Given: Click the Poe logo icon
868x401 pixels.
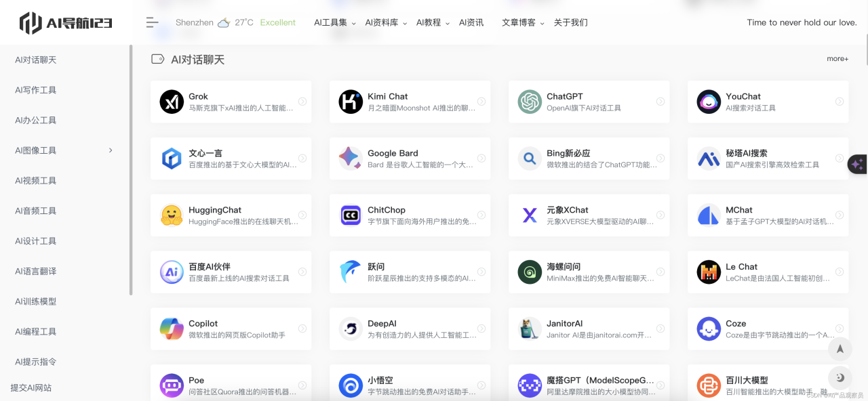Looking at the screenshot, I should tap(172, 386).
